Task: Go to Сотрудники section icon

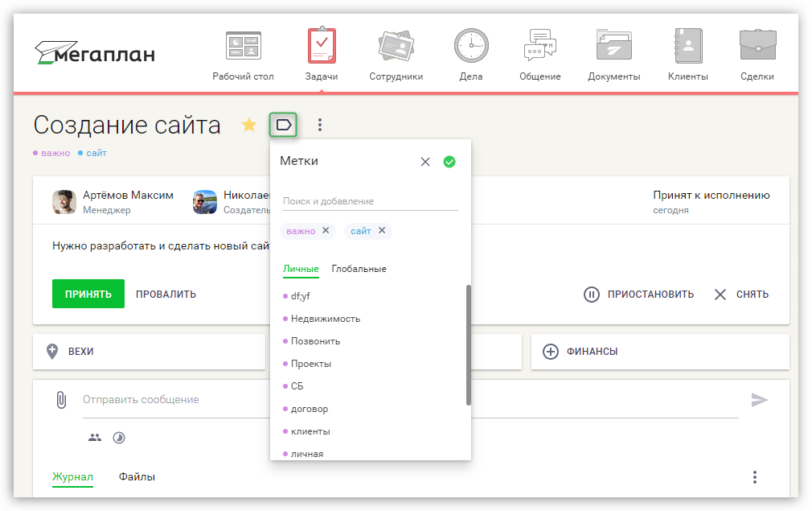Action: click(x=396, y=46)
